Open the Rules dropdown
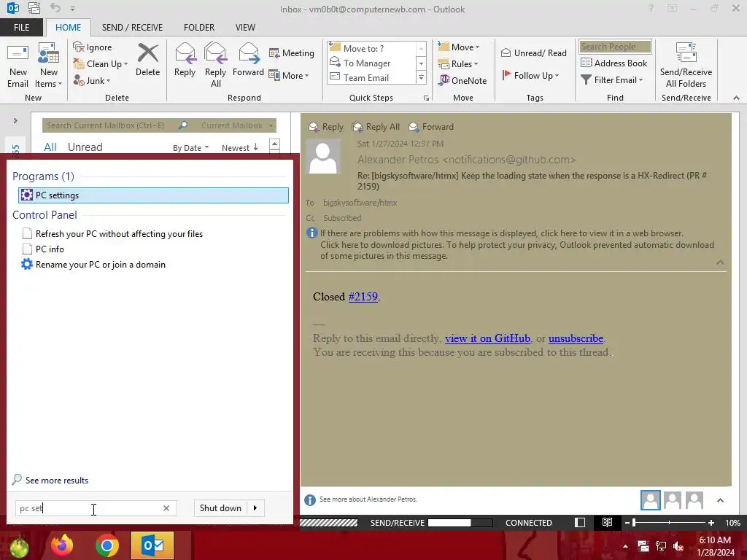This screenshot has height=560, width=747. coord(458,64)
